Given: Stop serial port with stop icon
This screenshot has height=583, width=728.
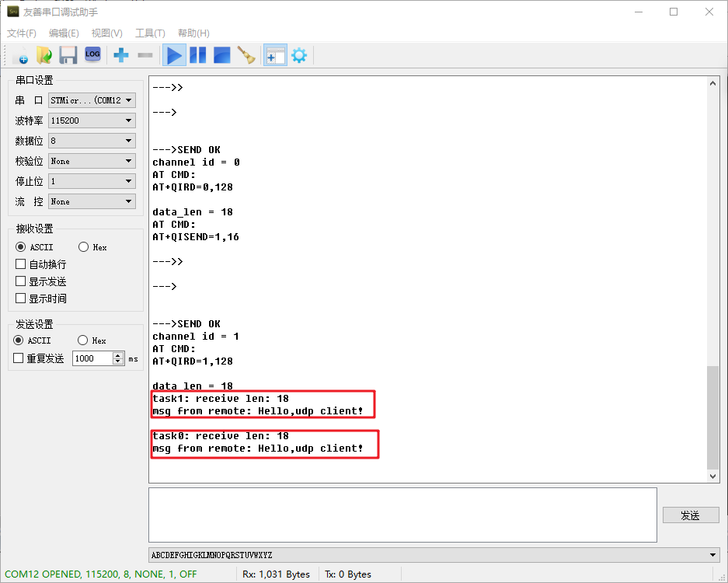Looking at the screenshot, I should (222, 55).
